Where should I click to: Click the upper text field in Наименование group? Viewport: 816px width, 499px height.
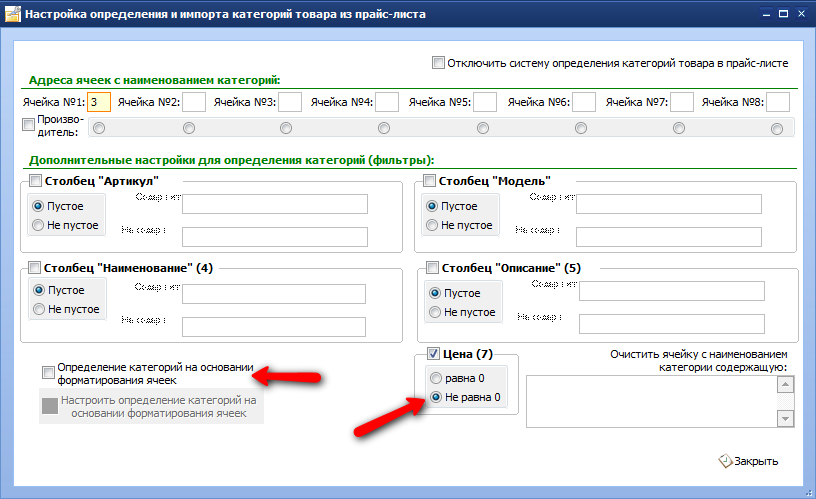[x=274, y=294]
